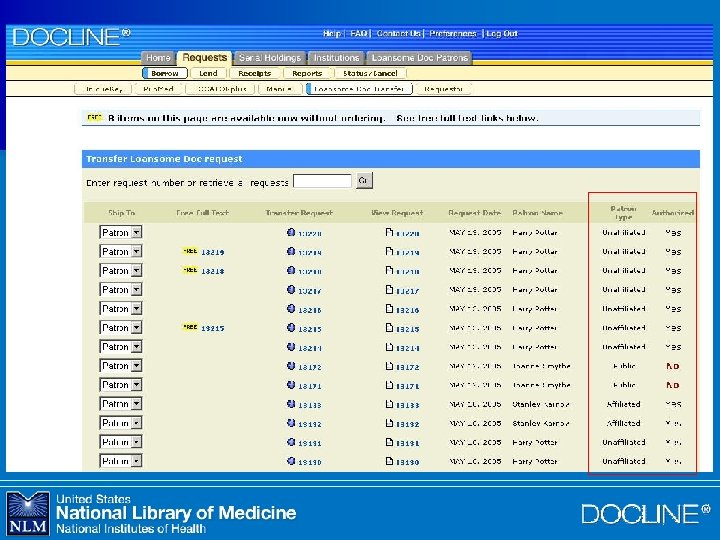Select the Loansome Doc Transfer option
This screenshot has width=720, height=540.
click(359, 89)
